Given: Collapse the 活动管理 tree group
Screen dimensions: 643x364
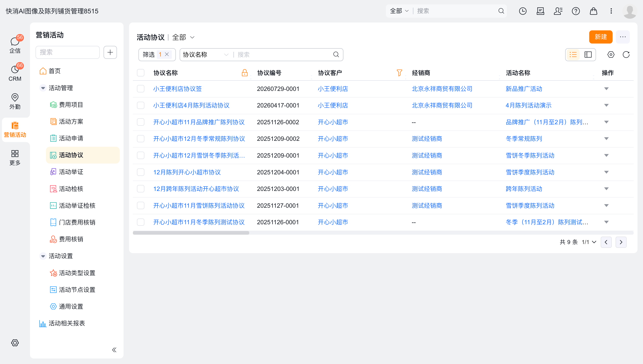Looking at the screenshot, I should pyautogui.click(x=43, y=88).
